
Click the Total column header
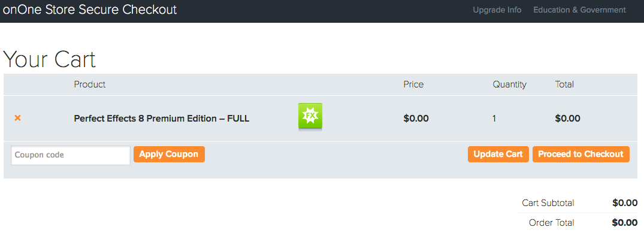564,84
